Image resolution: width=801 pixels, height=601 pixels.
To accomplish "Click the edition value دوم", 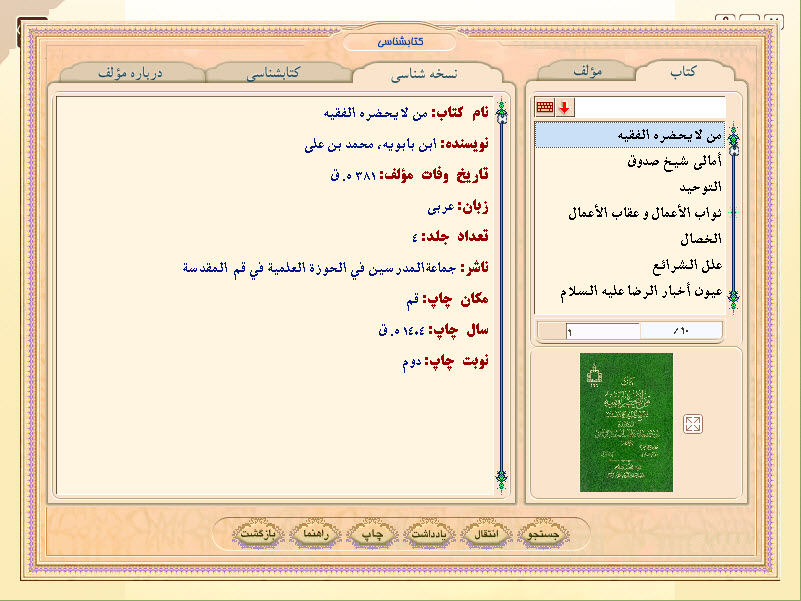I will [412, 362].
